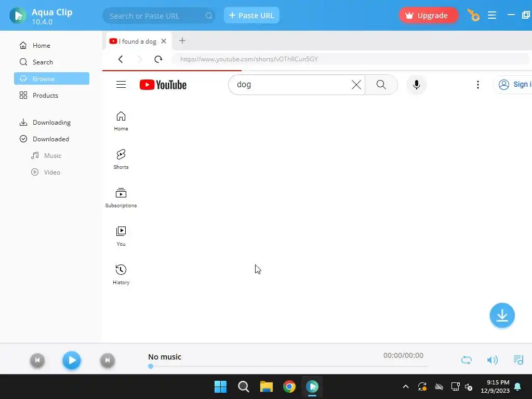The width and height of the screenshot is (532, 399).
Task: Go back in the embedded browser
Action: (121, 59)
